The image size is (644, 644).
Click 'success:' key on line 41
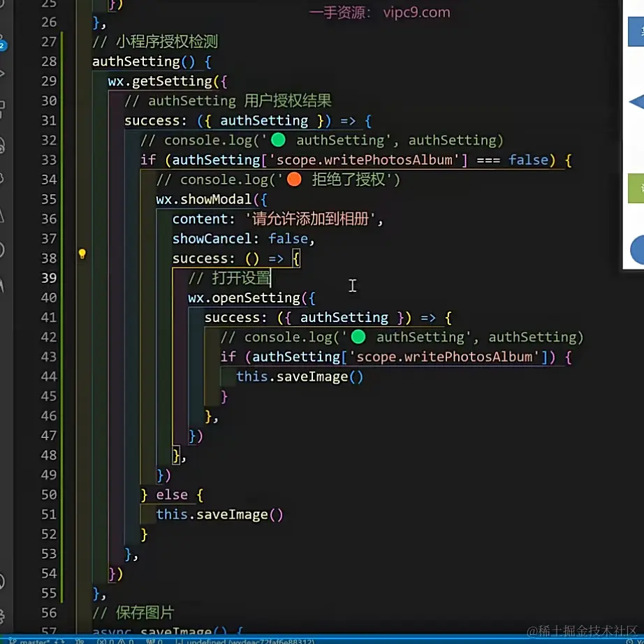point(236,318)
